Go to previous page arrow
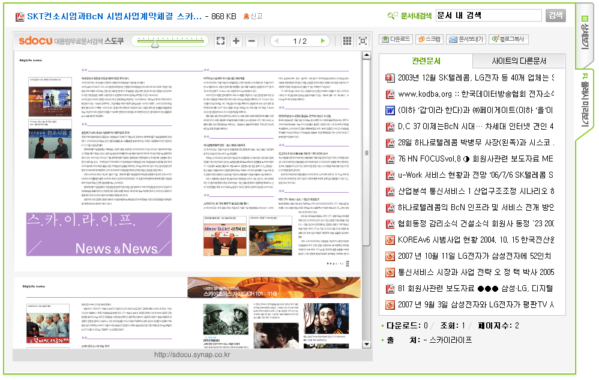599x380 pixels. pos(277,41)
